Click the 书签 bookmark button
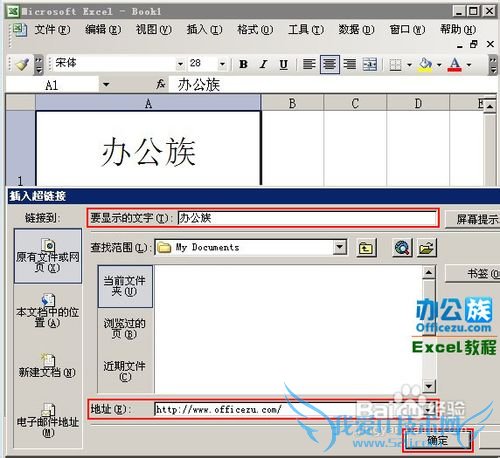 tap(473, 274)
